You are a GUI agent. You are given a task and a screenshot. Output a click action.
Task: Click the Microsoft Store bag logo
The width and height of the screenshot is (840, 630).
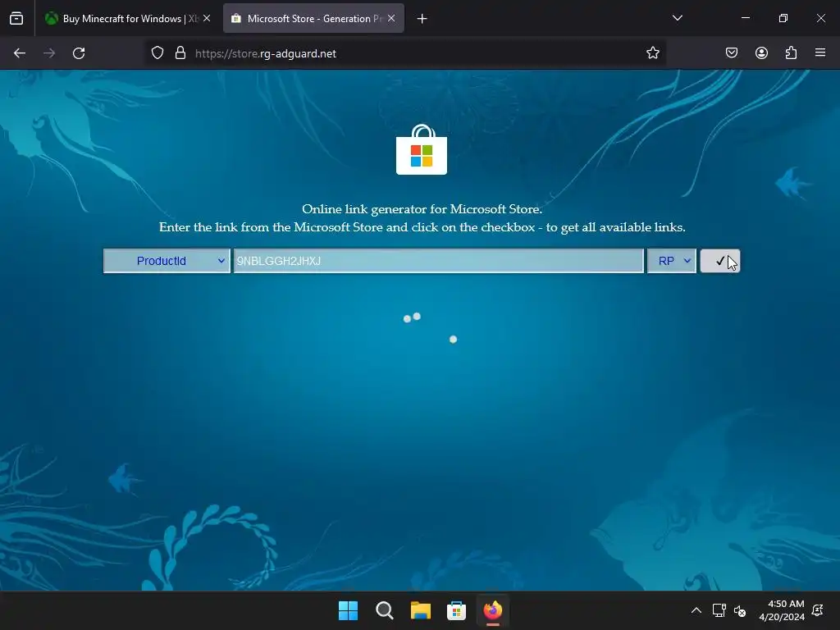pos(422,149)
